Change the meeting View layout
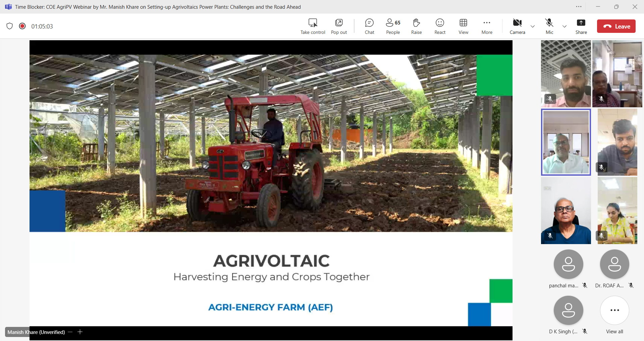Image resolution: width=644 pixels, height=341 pixels. [463, 26]
